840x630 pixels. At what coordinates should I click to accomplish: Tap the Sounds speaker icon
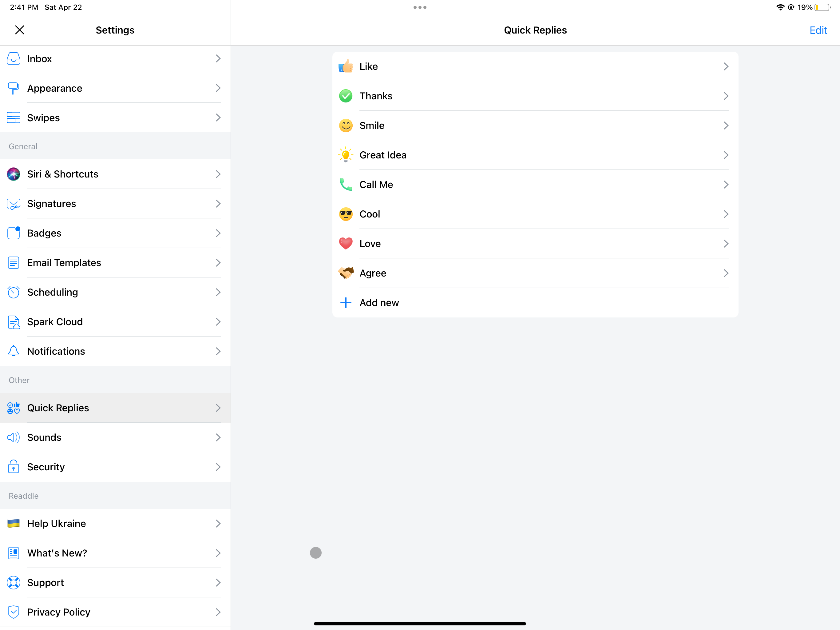tap(13, 437)
